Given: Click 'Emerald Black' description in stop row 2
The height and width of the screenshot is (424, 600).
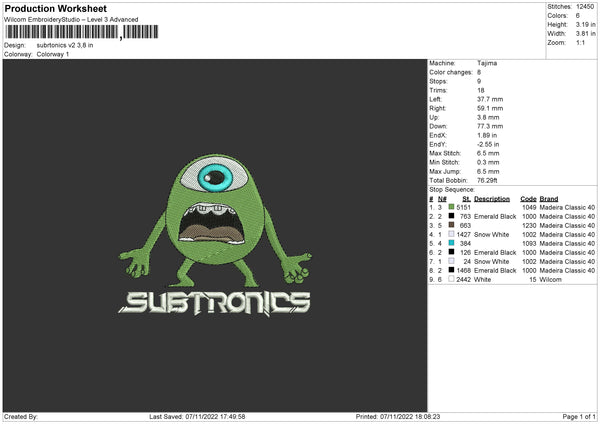Looking at the screenshot, I should (x=495, y=217).
